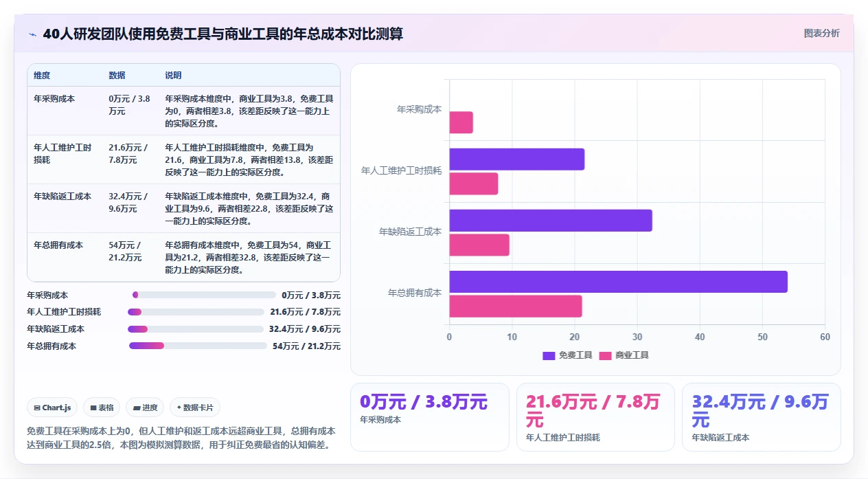Screen dimensions: 868x479
Task: Click the purple 年总拥有成本 chart bar
Action: [x=619, y=282]
